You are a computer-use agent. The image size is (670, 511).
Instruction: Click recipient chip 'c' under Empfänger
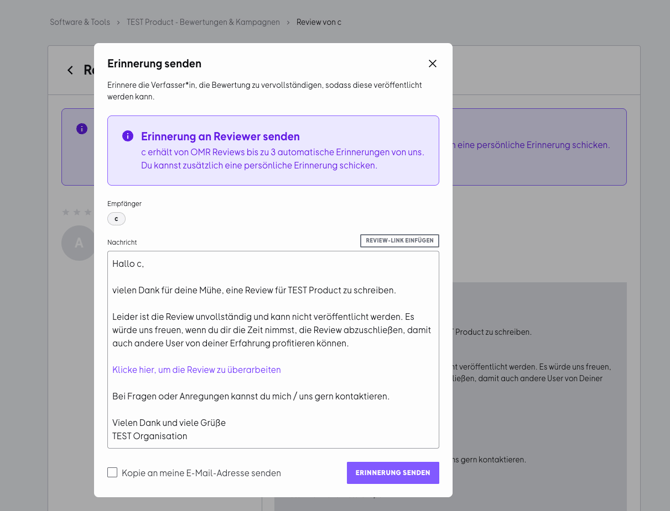116,219
